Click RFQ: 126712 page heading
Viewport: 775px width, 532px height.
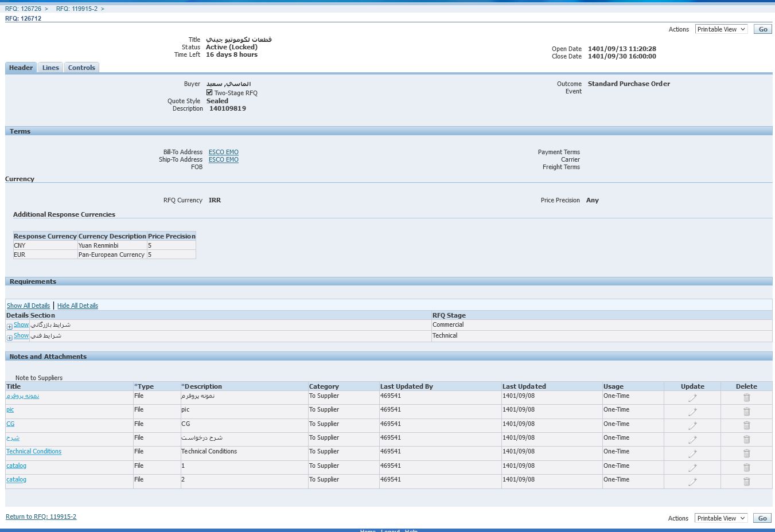click(23, 18)
